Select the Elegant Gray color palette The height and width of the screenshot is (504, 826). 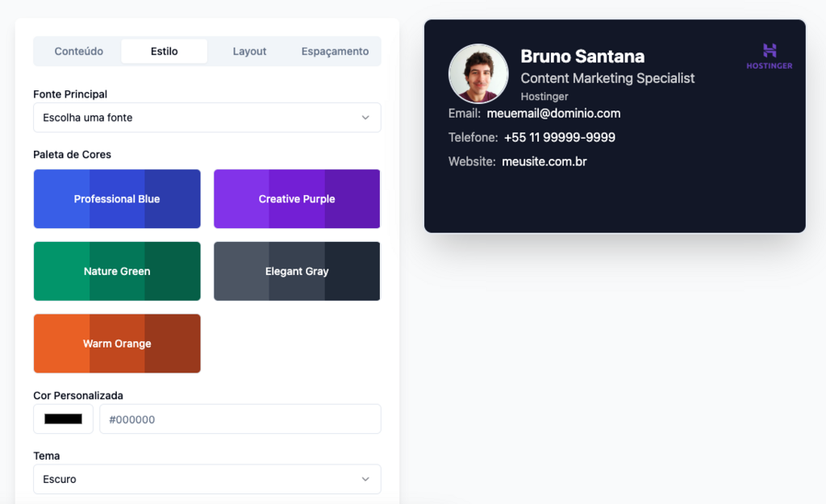pos(297,271)
